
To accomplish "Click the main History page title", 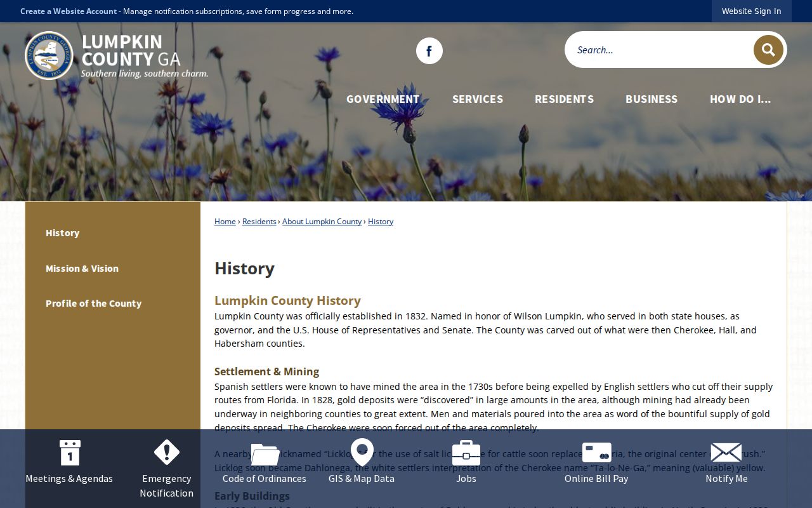I will (x=244, y=268).
